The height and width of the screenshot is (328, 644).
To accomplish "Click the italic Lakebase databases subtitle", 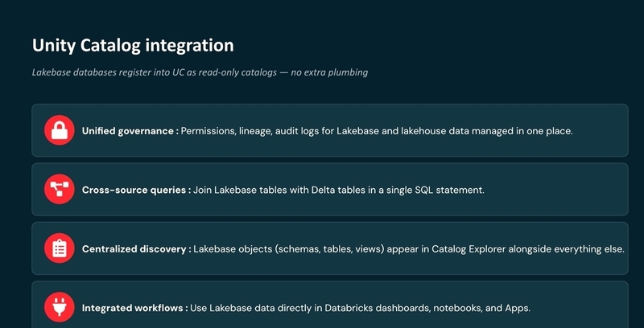I will 200,72.
